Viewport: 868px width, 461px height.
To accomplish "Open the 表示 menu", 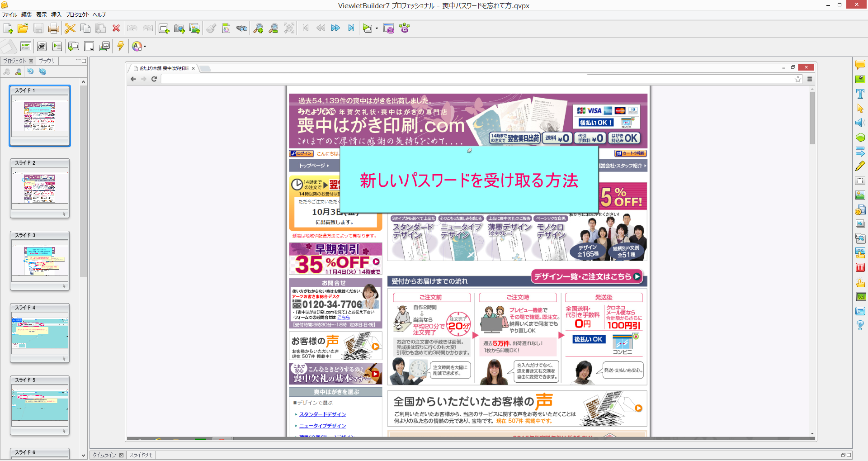I will click(42, 14).
